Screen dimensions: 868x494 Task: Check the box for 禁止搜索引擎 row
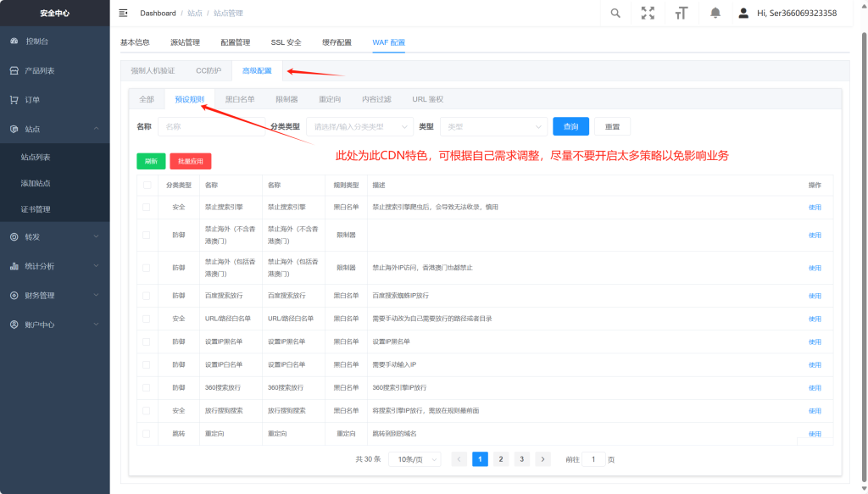tap(147, 207)
